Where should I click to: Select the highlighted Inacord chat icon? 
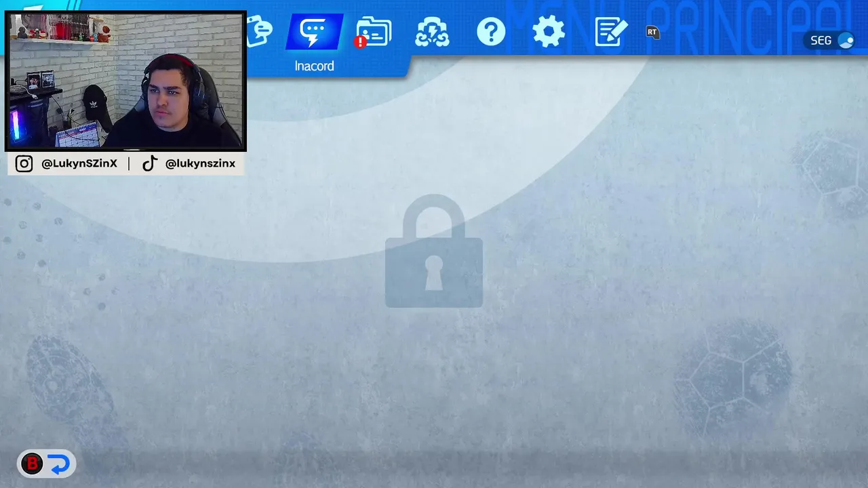(x=314, y=32)
